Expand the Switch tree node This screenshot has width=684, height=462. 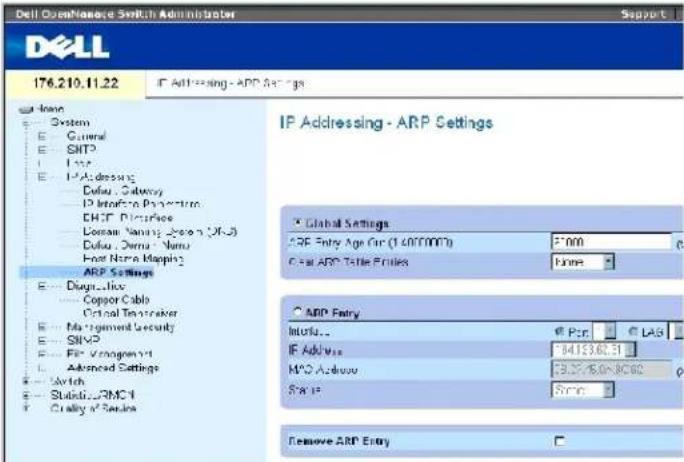(26, 381)
